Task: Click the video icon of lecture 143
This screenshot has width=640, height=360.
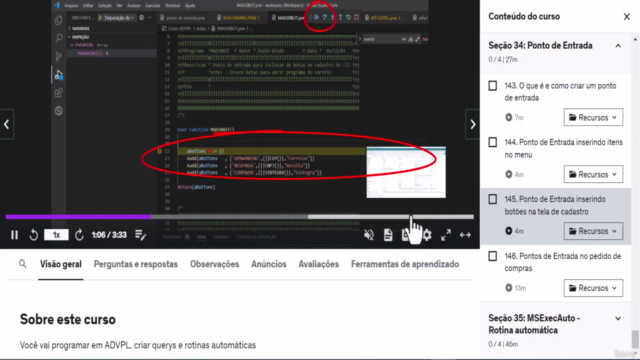Action: coord(509,118)
